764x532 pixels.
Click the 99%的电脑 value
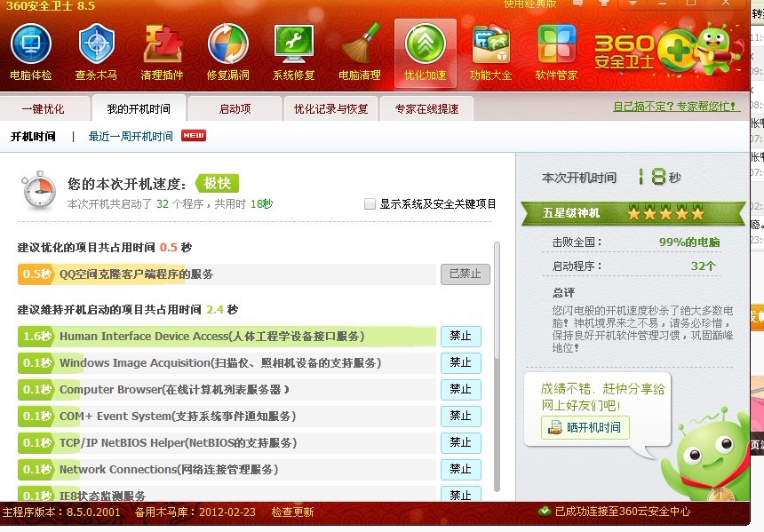coord(689,242)
